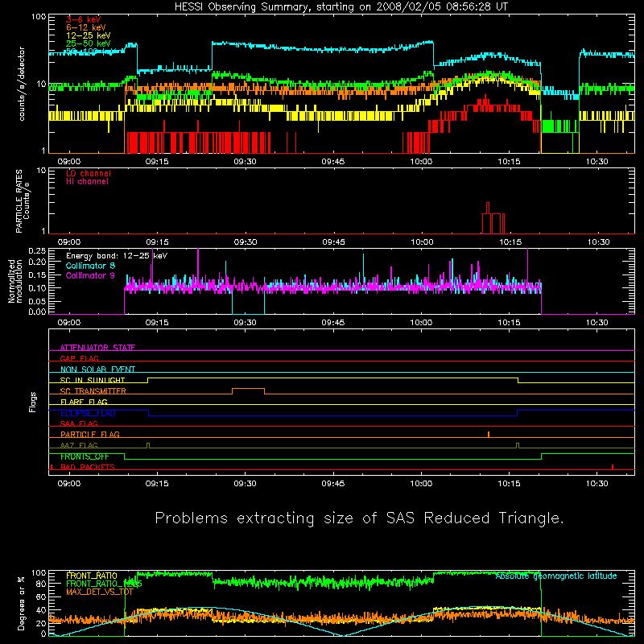Click the HI channel legend label
Viewport: 644px width, 644px height.
click(87, 182)
